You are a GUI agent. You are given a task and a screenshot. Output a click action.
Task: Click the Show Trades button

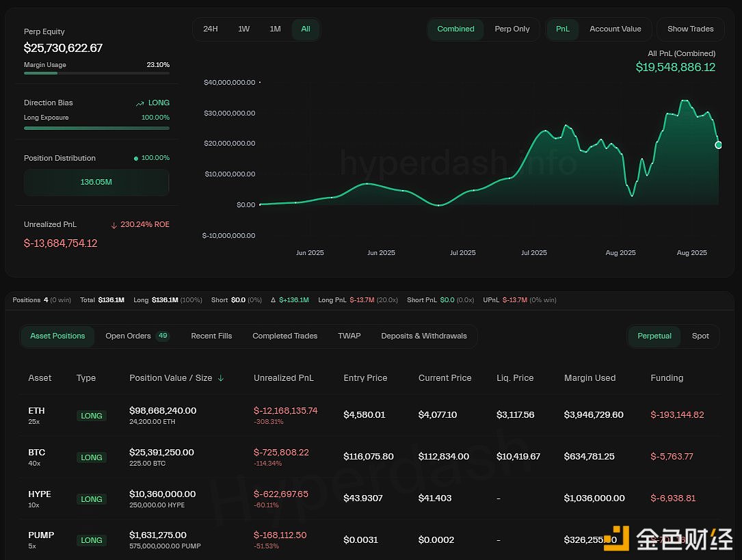690,29
